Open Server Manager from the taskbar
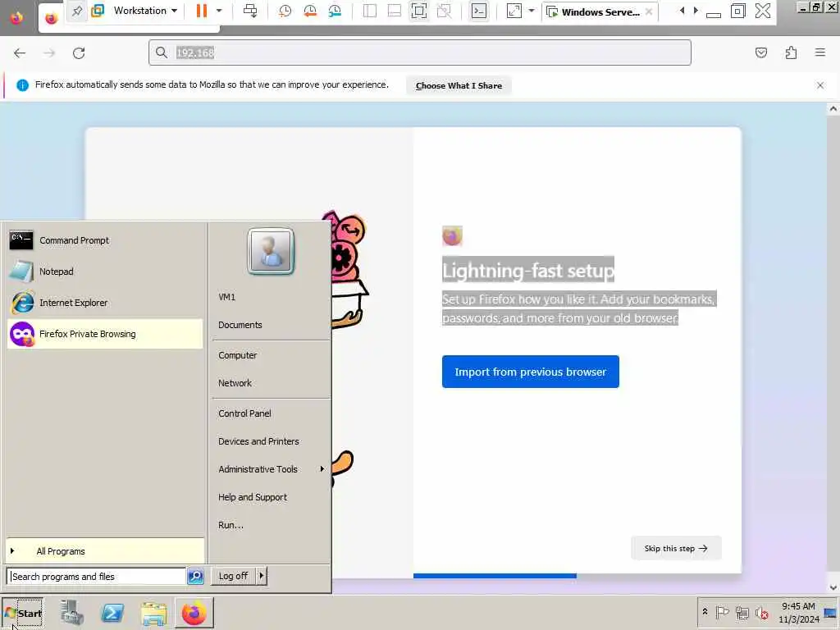This screenshot has width=840, height=630. (72, 613)
